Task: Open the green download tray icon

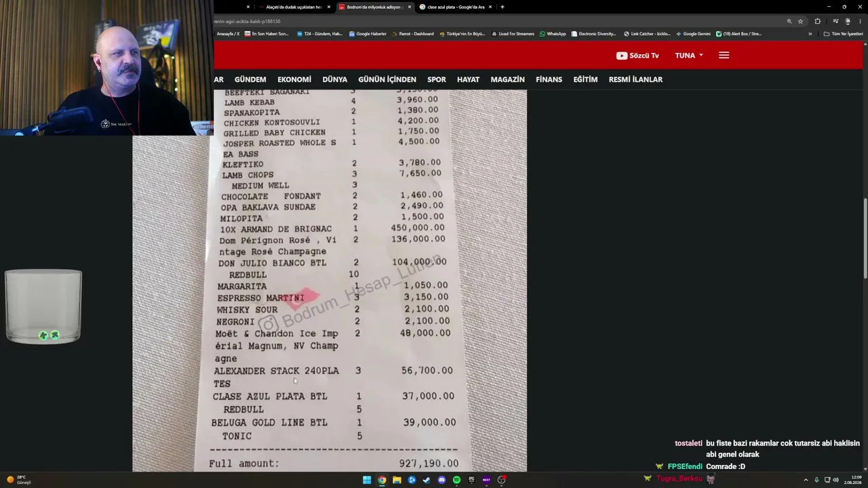Action: point(816,480)
